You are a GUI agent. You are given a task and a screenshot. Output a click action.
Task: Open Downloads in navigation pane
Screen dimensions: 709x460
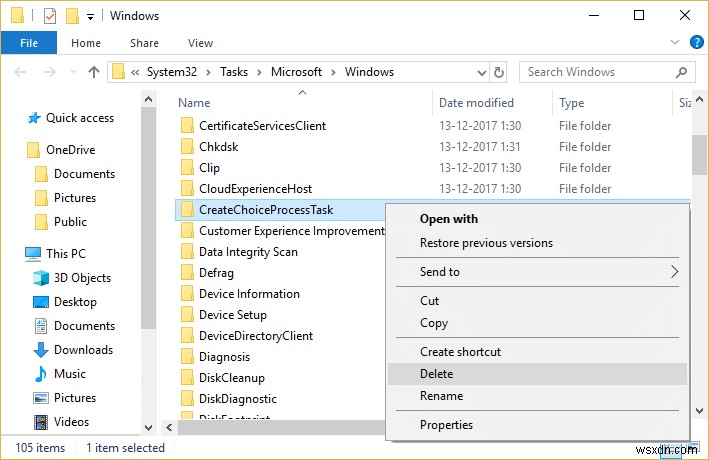tap(83, 350)
